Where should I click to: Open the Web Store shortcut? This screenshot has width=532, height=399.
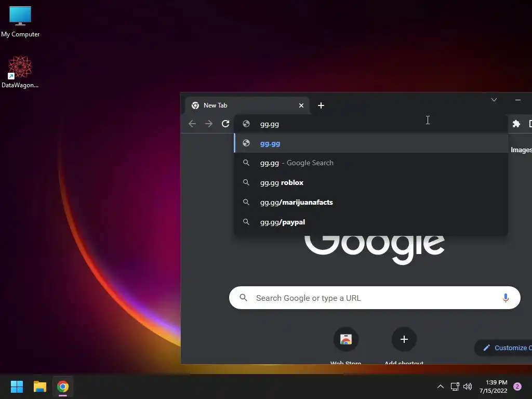345,345
